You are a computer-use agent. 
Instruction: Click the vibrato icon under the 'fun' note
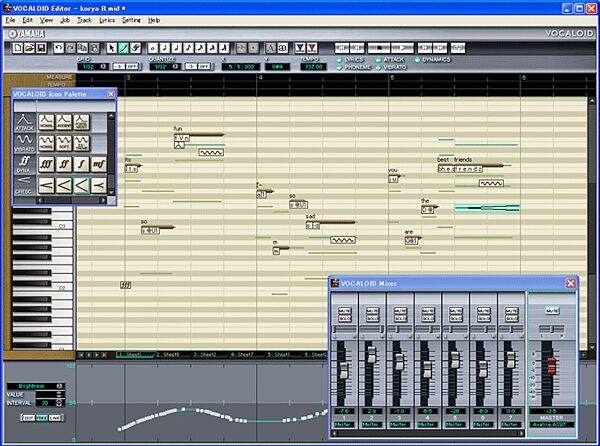[x=211, y=152]
